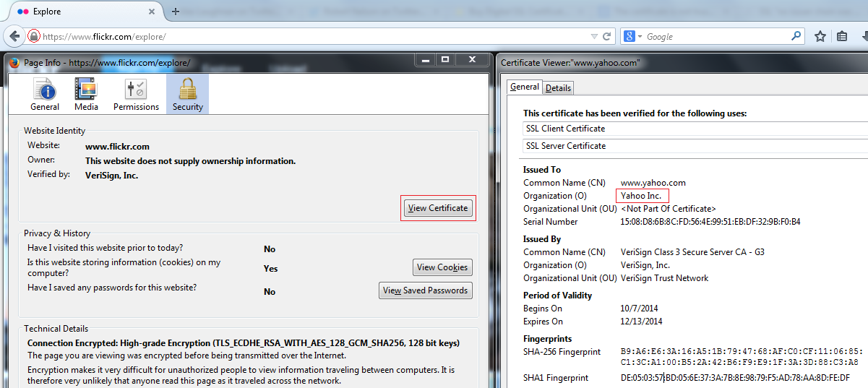
Task: Open the URL history dropdown arrow
Action: (x=594, y=36)
